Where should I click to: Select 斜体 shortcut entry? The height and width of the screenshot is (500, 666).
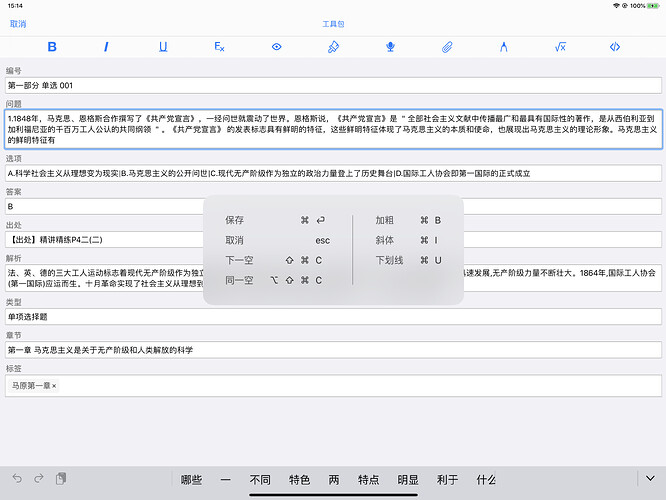pos(406,240)
